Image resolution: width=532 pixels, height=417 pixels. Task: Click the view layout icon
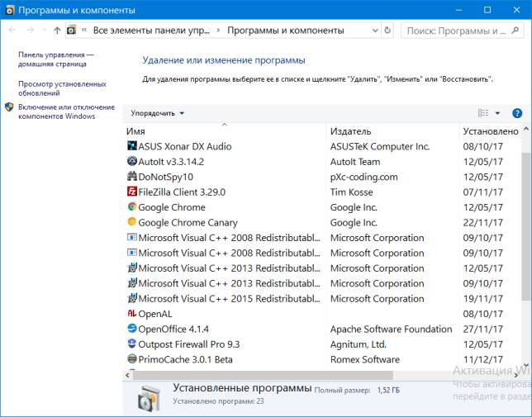(483, 113)
